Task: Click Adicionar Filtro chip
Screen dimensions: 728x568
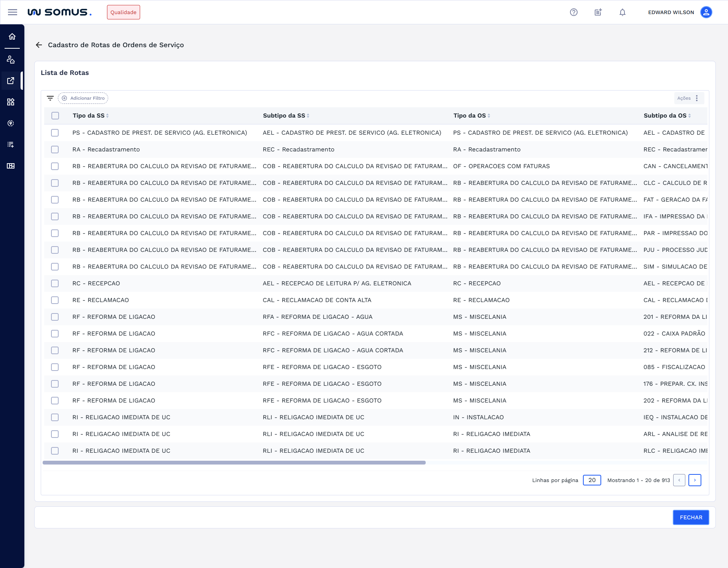Action: click(x=83, y=98)
